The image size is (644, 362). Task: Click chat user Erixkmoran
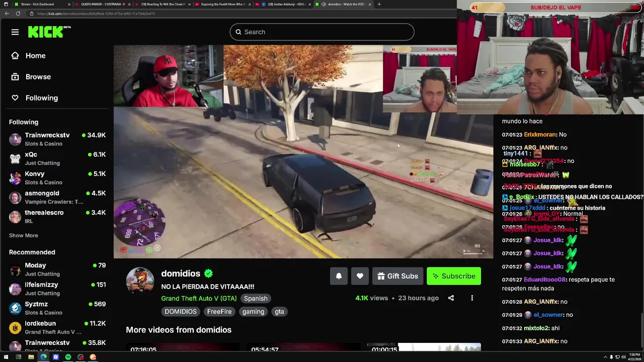(540, 135)
